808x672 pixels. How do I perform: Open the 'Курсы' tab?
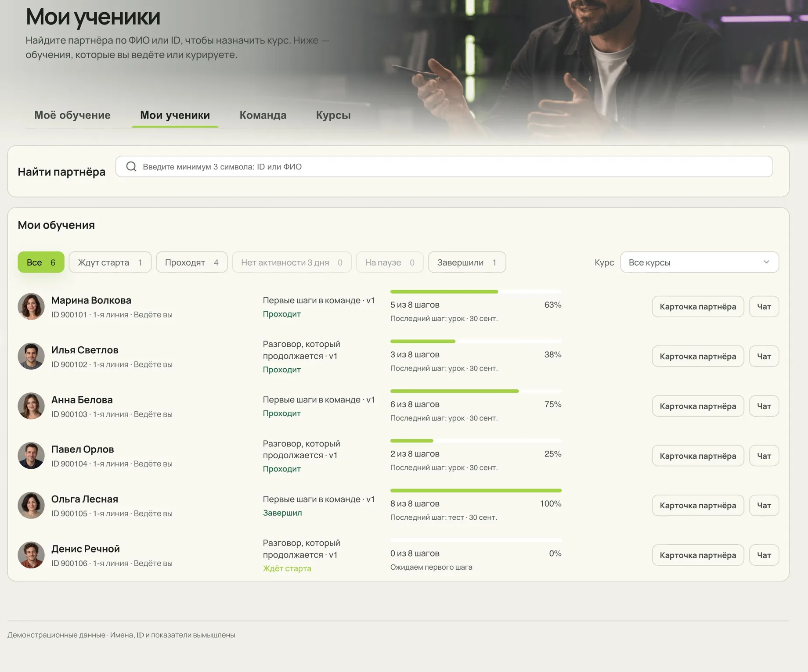coord(333,115)
